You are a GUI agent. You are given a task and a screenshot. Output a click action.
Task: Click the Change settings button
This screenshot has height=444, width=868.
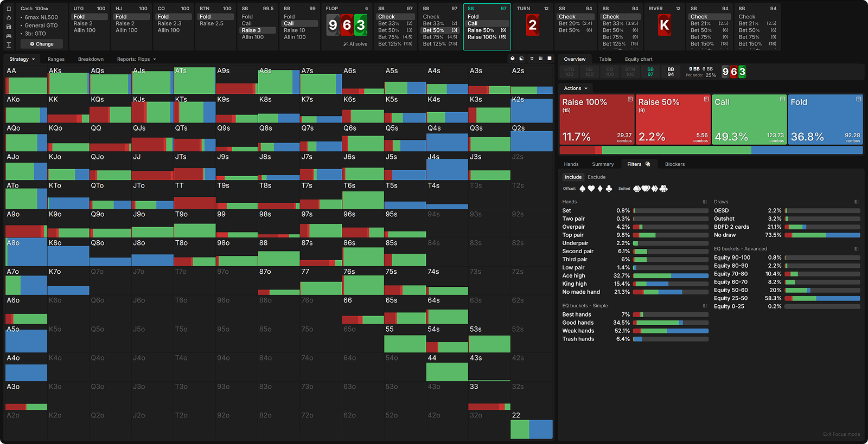click(x=42, y=44)
